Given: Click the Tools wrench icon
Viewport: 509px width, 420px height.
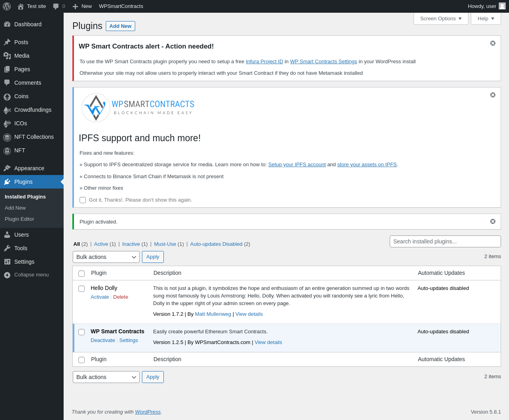Looking at the screenshot, I should pyautogui.click(x=7, y=248).
